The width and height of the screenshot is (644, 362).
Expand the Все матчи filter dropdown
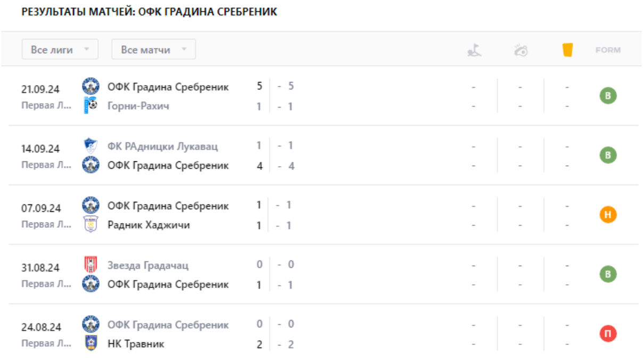point(153,50)
